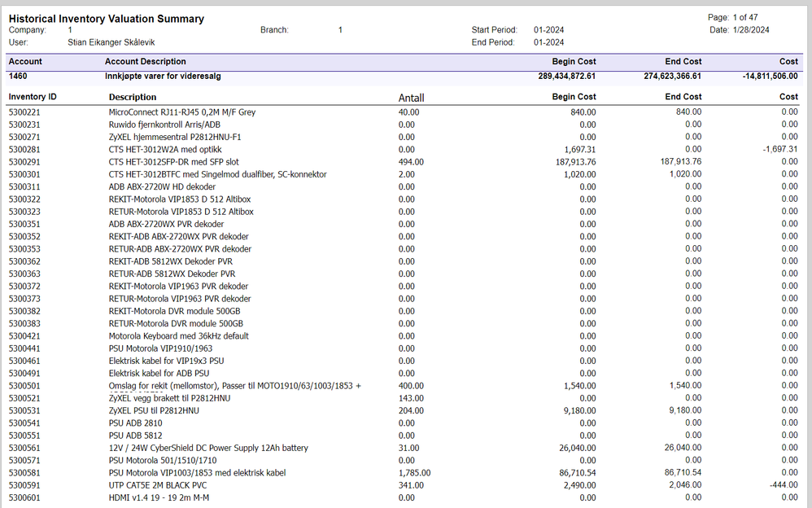
Task: Click ADB ABX-2720W HD dekoder description
Action: pos(162,186)
